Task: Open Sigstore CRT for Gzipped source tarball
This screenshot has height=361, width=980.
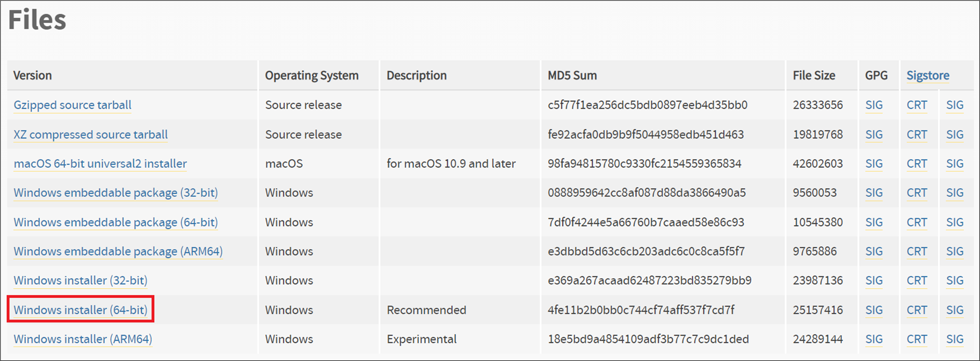Action: [x=917, y=105]
